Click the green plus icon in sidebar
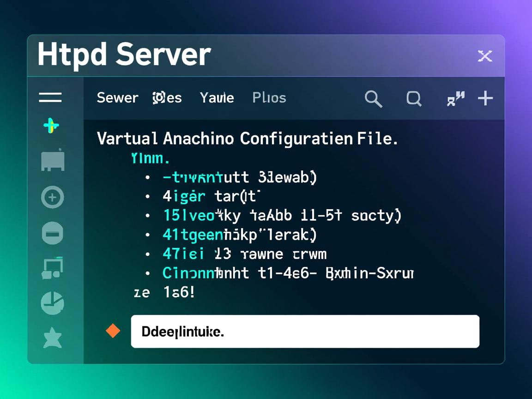The height and width of the screenshot is (399, 532). [x=51, y=126]
